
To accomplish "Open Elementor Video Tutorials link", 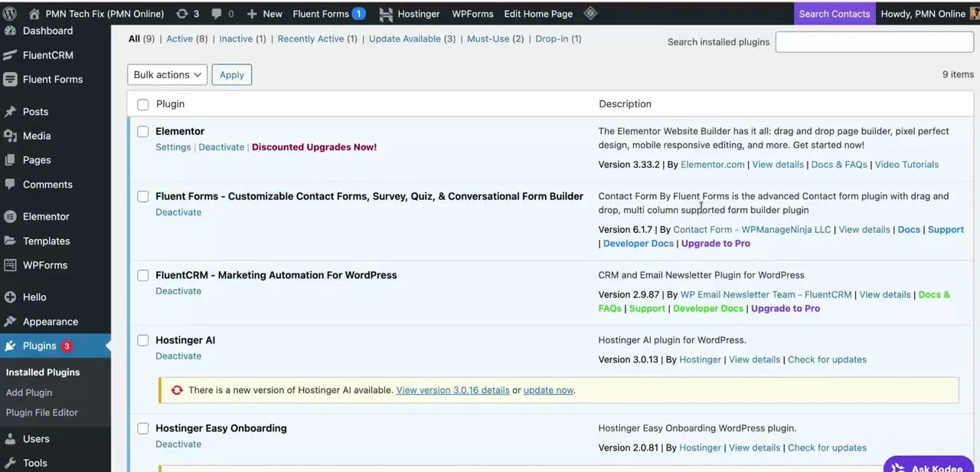I will click(x=906, y=165).
